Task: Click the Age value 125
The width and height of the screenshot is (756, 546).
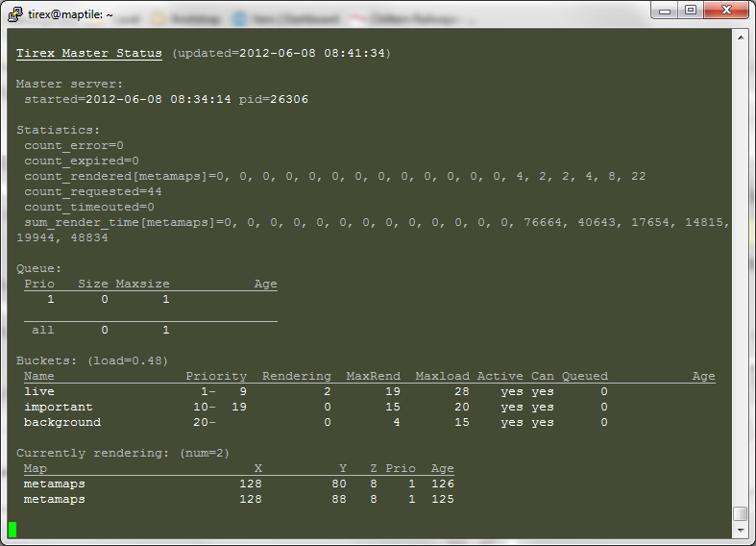Action: pyautogui.click(x=443, y=499)
